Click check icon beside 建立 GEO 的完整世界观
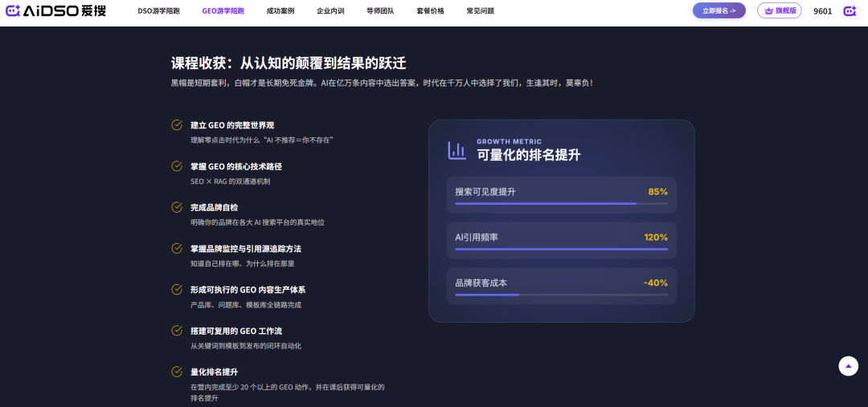868x407 pixels. point(177,124)
